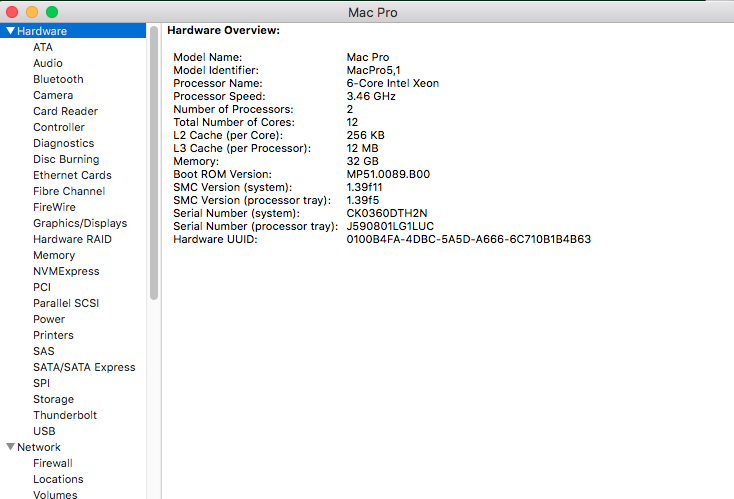Click the Model Name value Mac Pro

[367, 57]
